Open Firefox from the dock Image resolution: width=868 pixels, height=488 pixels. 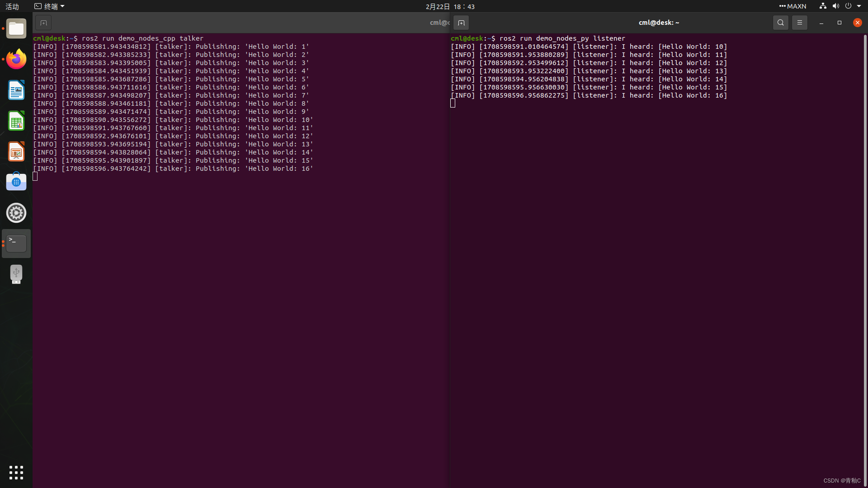16,59
